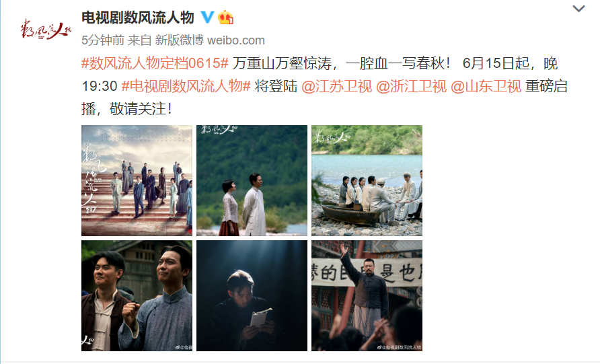View the couple in forest thumbnail
Screen dimensions: 600x364
[252, 180]
